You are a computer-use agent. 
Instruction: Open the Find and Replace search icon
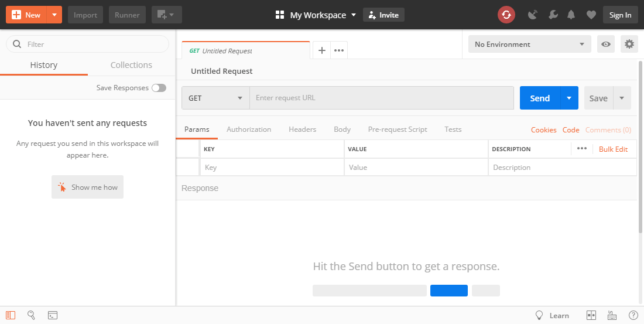pyautogui.click(x=32, y=315)
